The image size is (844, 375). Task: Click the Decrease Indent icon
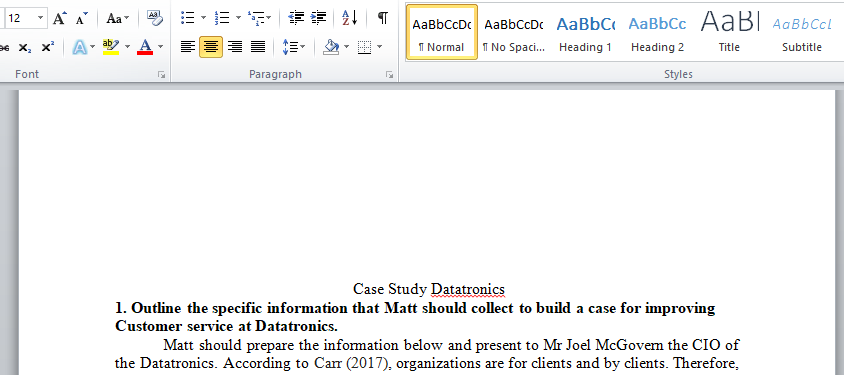click(296, 18)
